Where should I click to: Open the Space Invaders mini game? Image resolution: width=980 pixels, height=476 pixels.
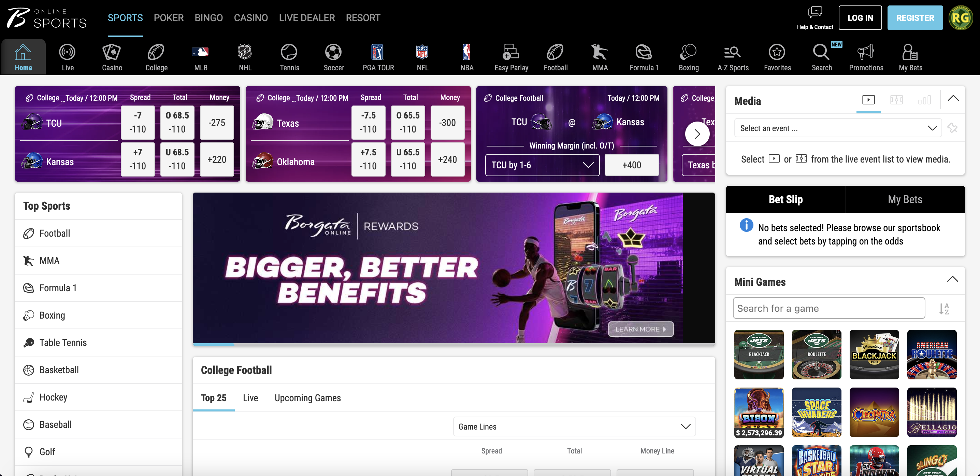(817, 412)
